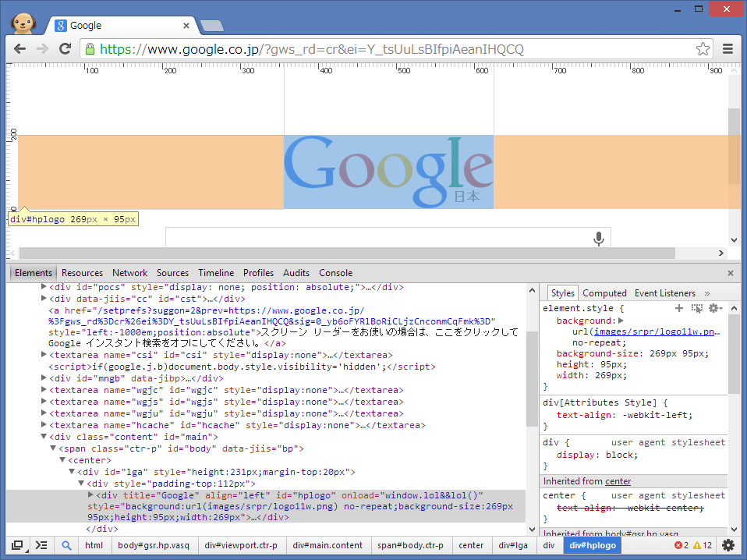The image size is (747, 560).
Task: Close the DevTools panel
Action: tap(731, 273)
